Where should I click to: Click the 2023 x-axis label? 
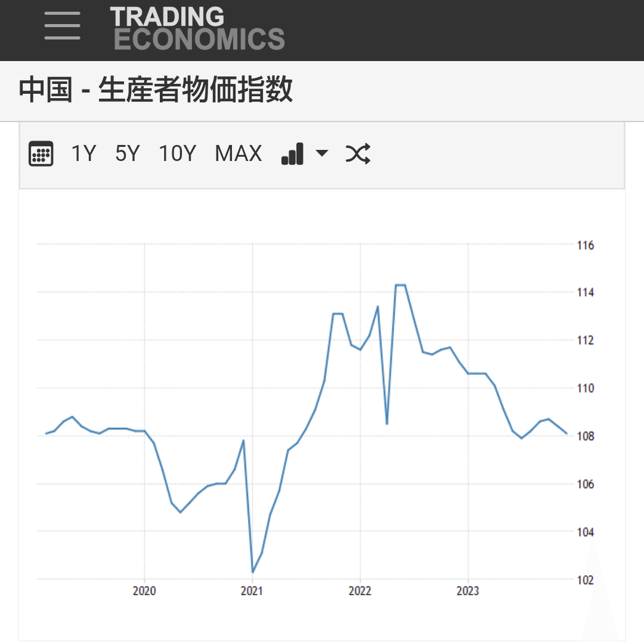point(468,591)
